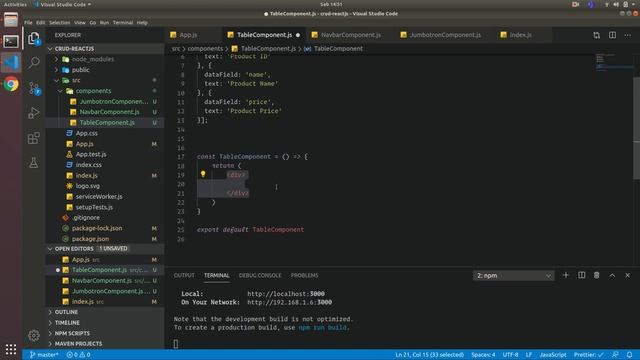The height and width of the screenshot is (360, 640).
Task: Expand the Timeline section
Action: tap(67, 322)
